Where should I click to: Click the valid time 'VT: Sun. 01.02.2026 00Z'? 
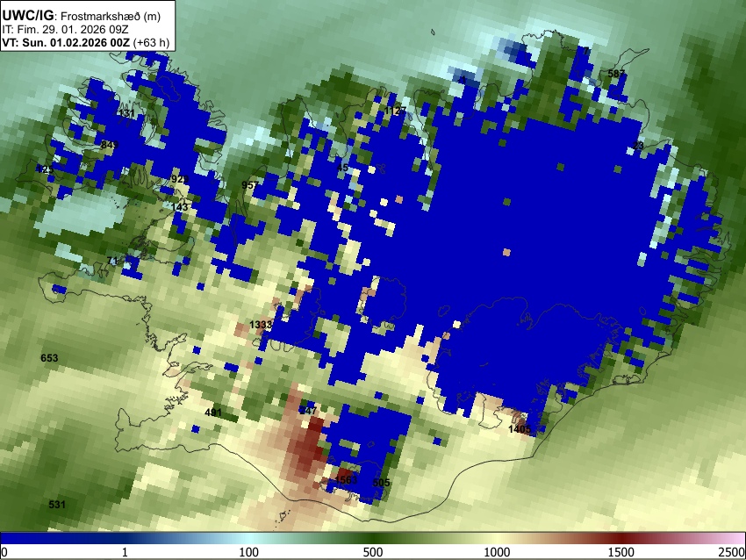pos(66,42)
